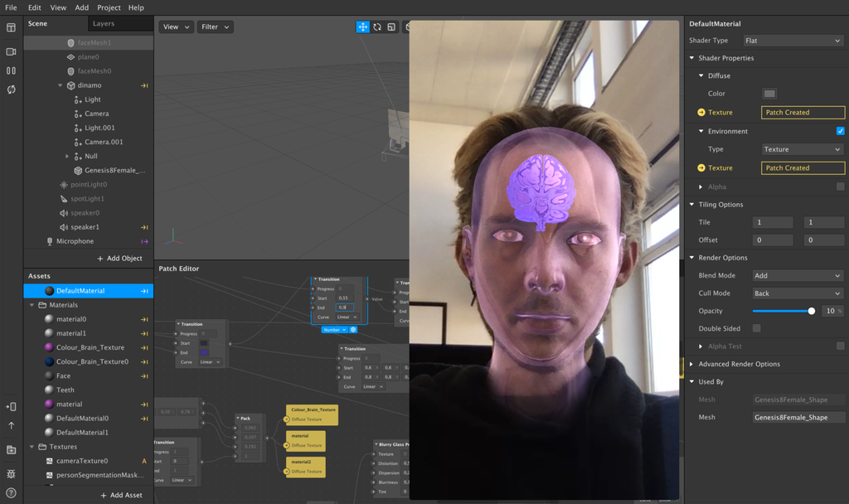Enable the Double Sided checkbox
Viewport: 849px width, 504px height.
(x=755, y=327)
